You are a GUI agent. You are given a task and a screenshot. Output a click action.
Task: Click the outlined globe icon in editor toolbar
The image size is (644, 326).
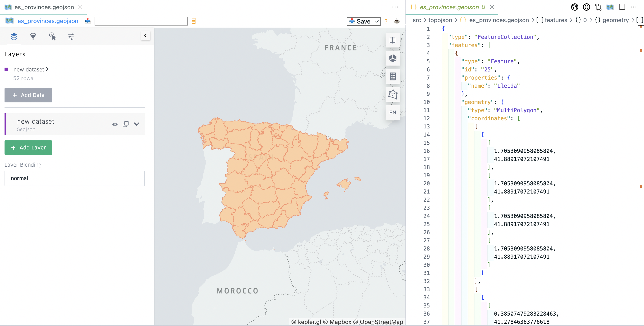point(586,7)
